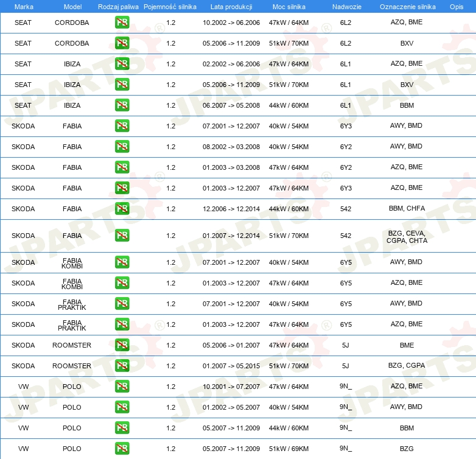The width and height of the screenshot is (476, 459).
Task: Select '10.2001 -> 07.2007' production years cell
Action: pos(231,387)
